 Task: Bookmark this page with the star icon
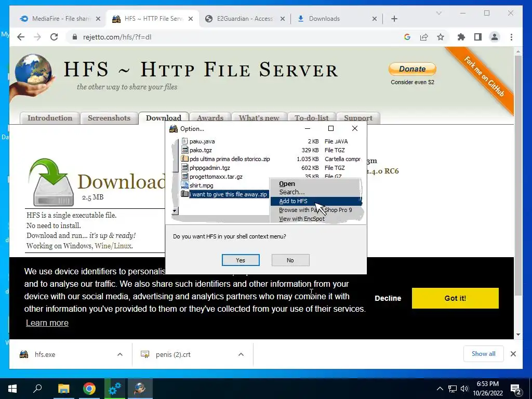tap(441, 37)
